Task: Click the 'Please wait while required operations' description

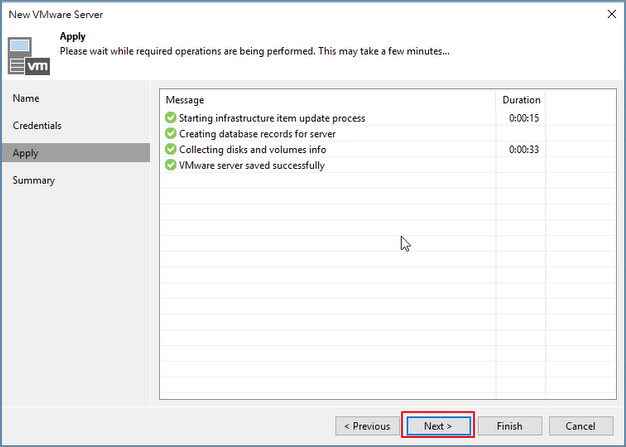Action: [x=255, y=51]
